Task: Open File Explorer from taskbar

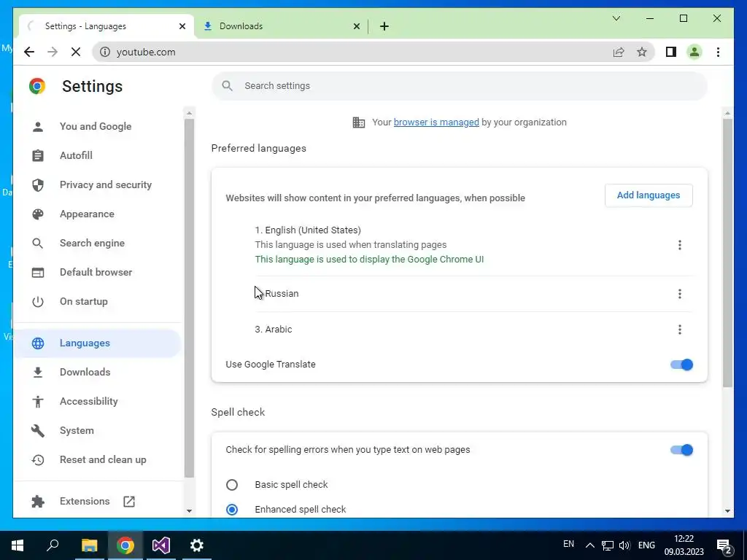Action: pos(89,545)
